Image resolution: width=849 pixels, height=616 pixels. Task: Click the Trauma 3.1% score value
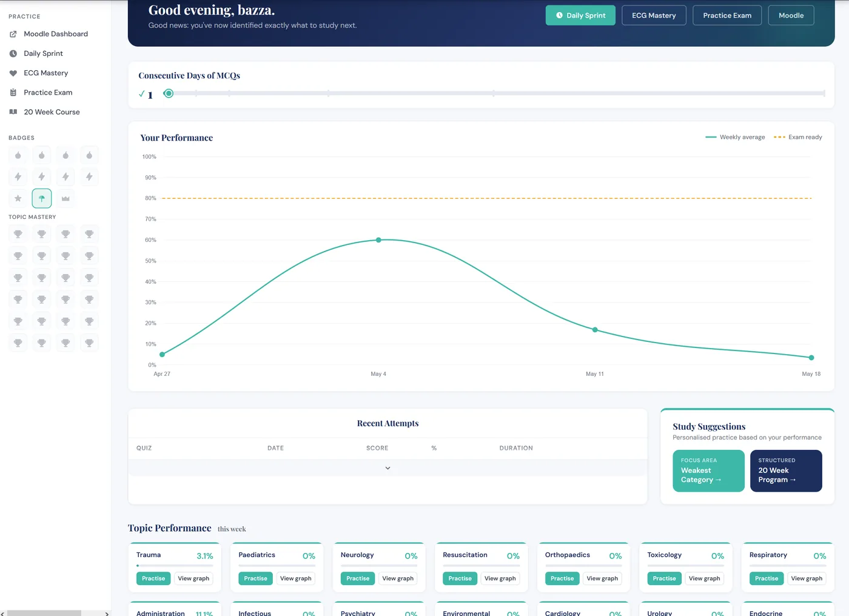(x=205, y=556)
